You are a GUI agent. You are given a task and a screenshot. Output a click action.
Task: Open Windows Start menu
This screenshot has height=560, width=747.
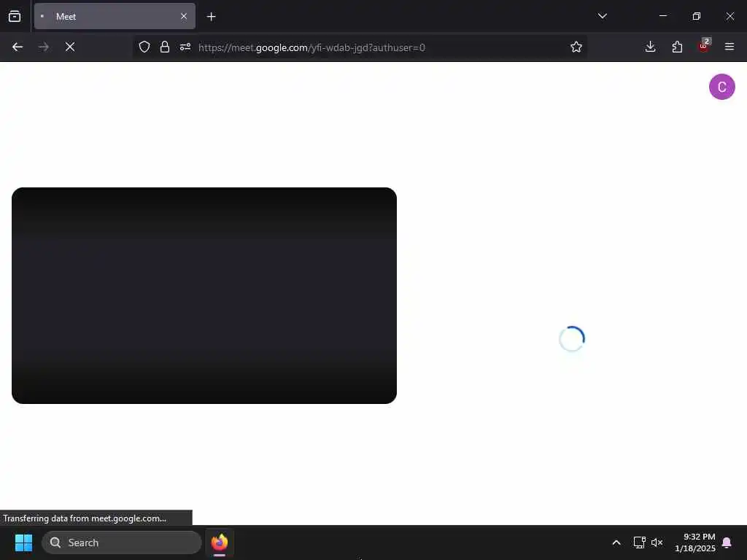(23, 542)
